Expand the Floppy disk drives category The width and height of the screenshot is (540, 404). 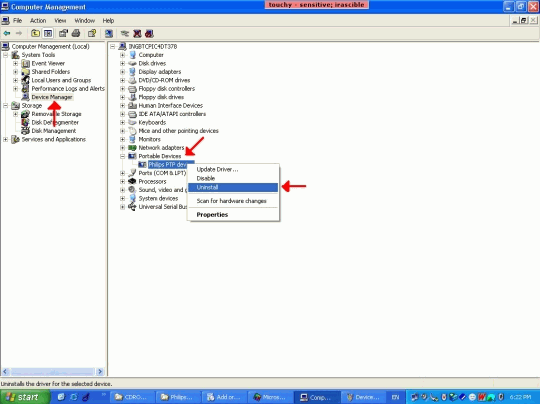coord(122,97)
